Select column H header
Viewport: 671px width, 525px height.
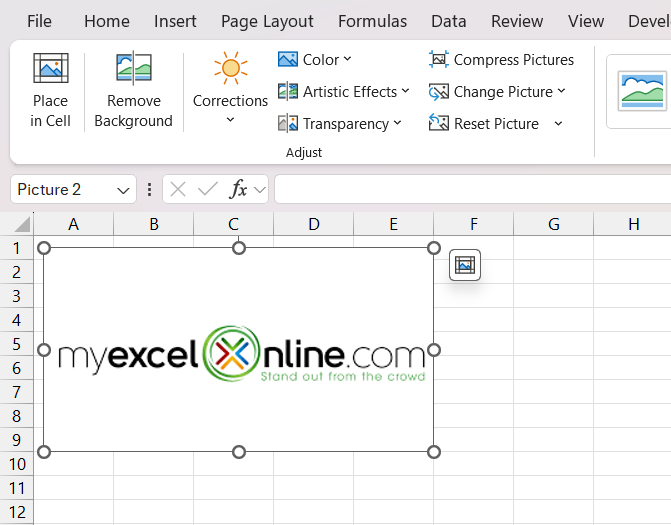pyautogui.click(x=633, y=224)
